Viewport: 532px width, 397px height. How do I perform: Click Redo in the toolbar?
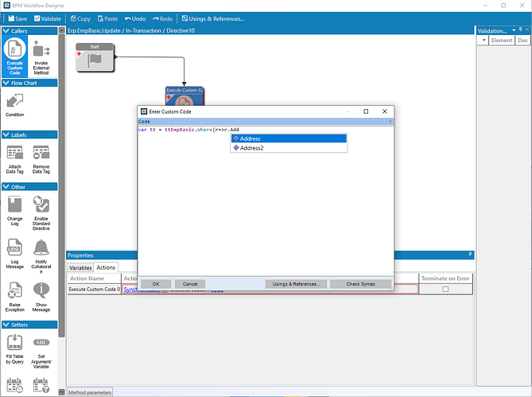point(162,18)
